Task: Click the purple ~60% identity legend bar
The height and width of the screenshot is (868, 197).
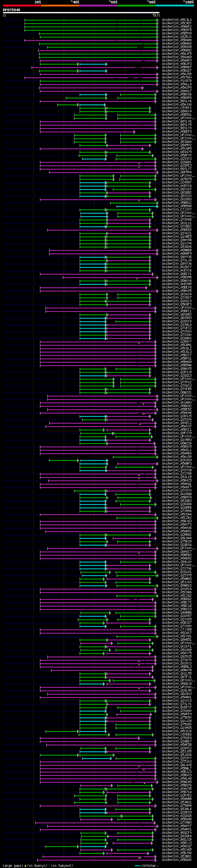Action: click(x=98, y=6)
